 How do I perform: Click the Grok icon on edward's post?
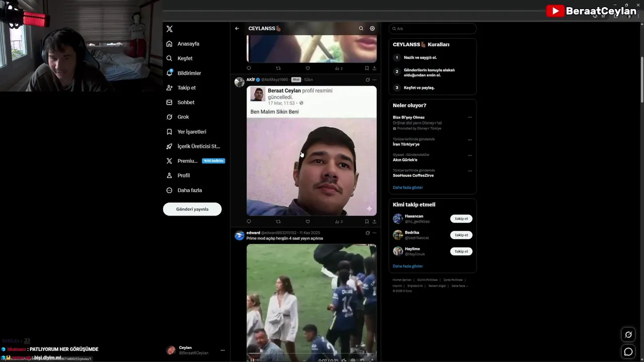[367, 233]
